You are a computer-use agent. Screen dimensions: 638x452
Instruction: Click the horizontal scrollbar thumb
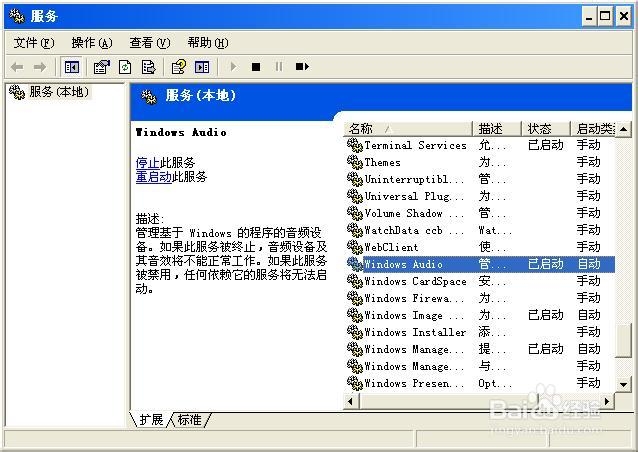(449, 402)
